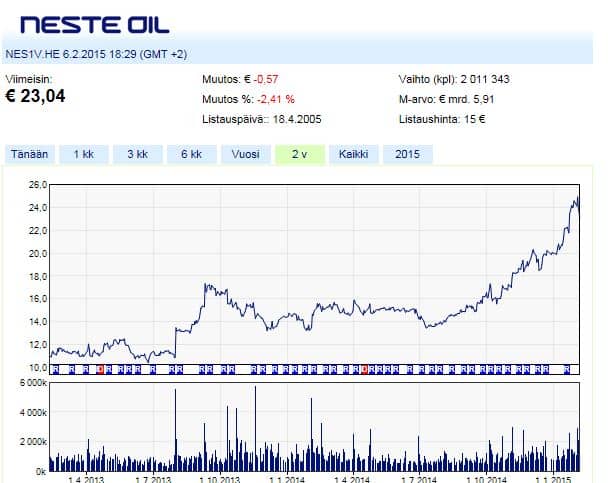This screenshot has height=483, width=608.
Task: Click the leftmost red event marker on timeline
Action: (100, 369)
